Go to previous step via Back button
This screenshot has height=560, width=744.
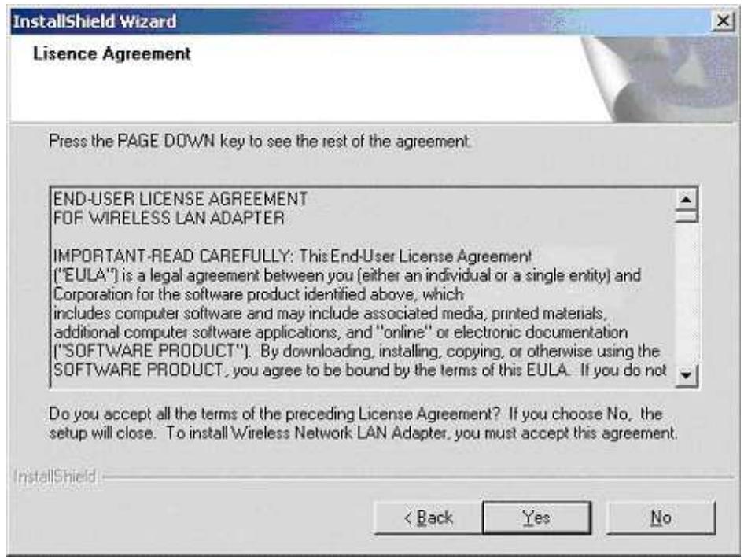[429, 518]
